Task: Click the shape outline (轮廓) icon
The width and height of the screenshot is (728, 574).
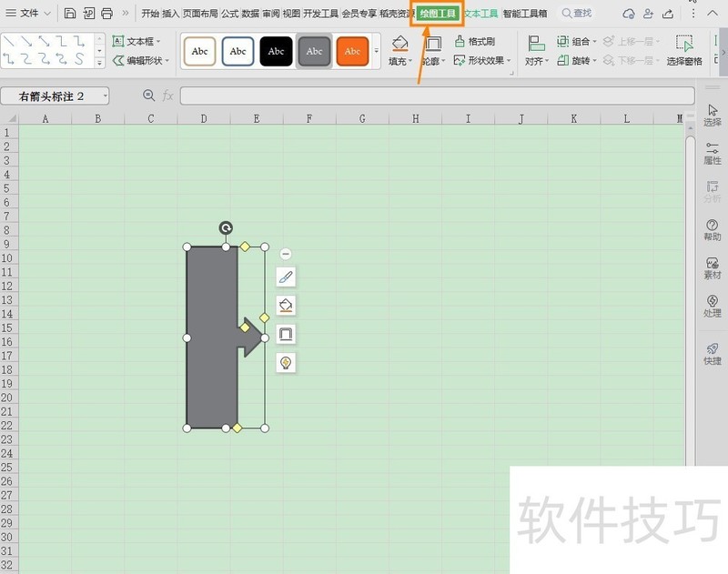Action: coord(432,44)
